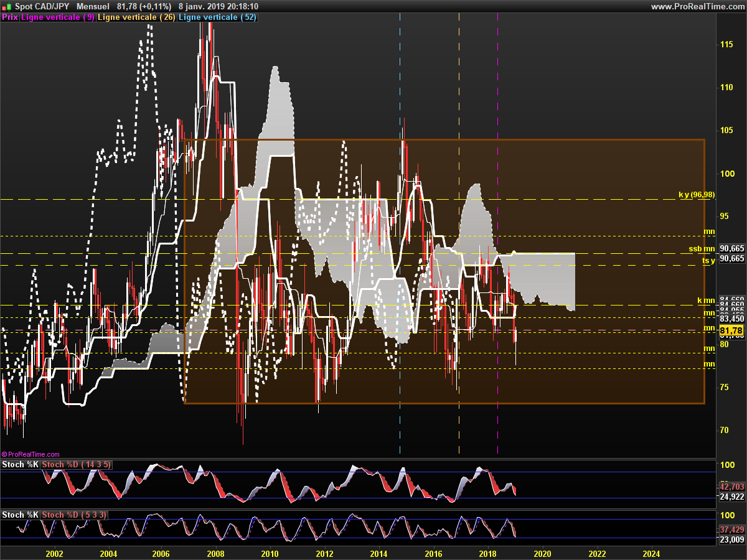Click the 'ts y' horizontal line label
This screenshot has height=560, width=747.
[708, 261]
